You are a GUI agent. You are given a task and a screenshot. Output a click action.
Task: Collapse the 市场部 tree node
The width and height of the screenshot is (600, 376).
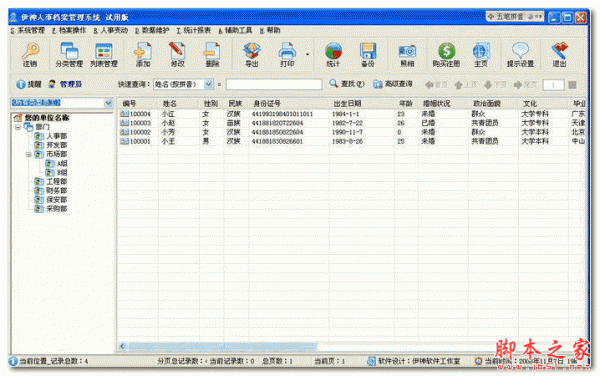pos(28,155)
